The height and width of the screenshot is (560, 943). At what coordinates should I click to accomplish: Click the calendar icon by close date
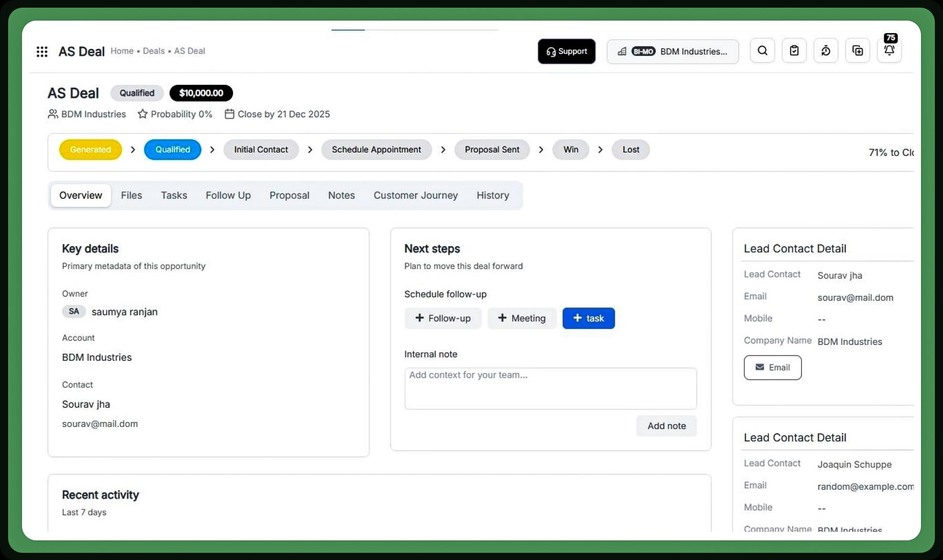tap(230, 114)
